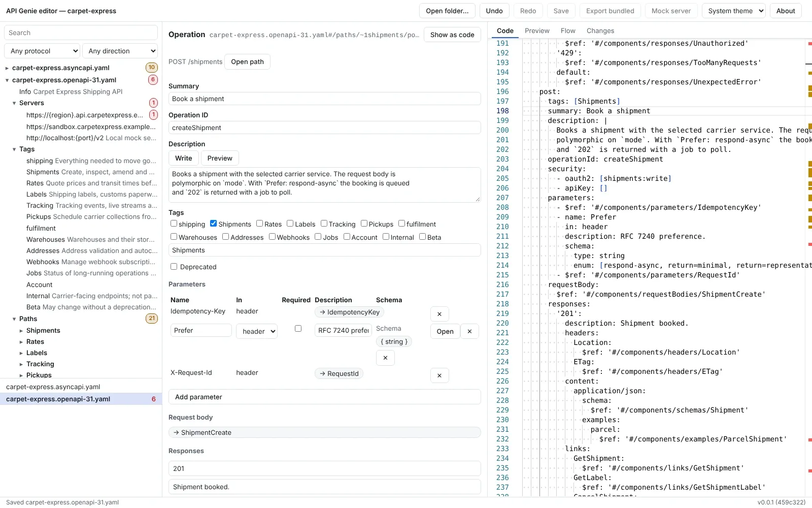Screen dimensions: 812x508
Task: Click the 201 response field
Action: (325, 468)
